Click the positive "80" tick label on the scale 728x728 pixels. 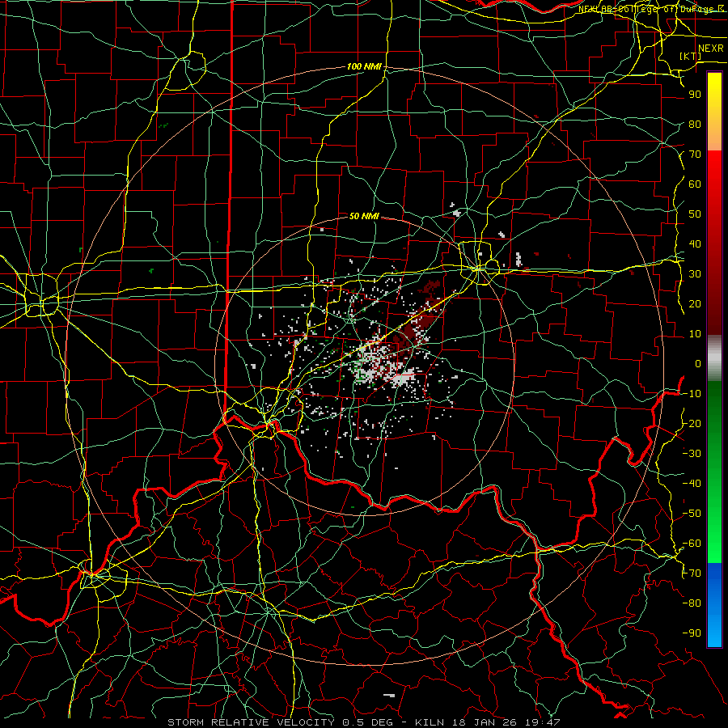point(695,125)
